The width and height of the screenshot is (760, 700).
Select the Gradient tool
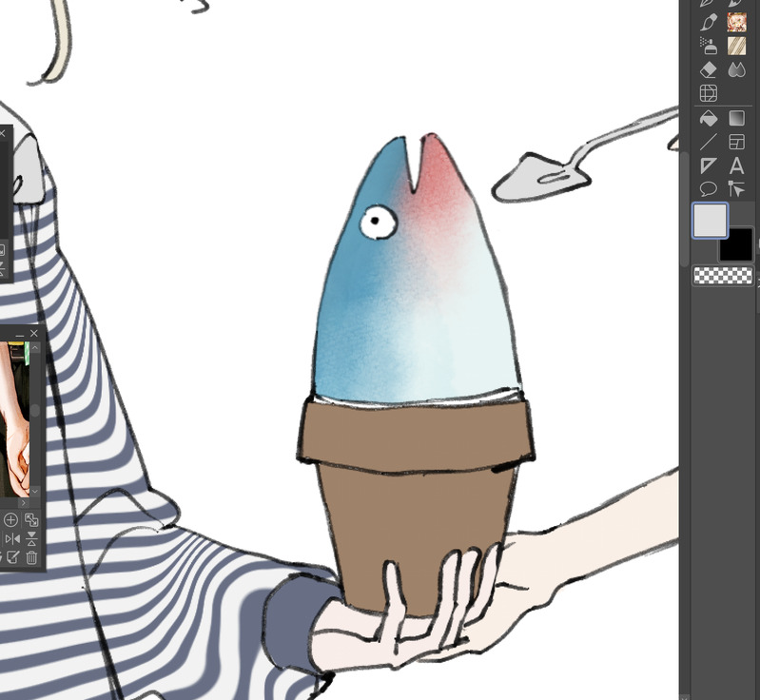pos(736,118)
